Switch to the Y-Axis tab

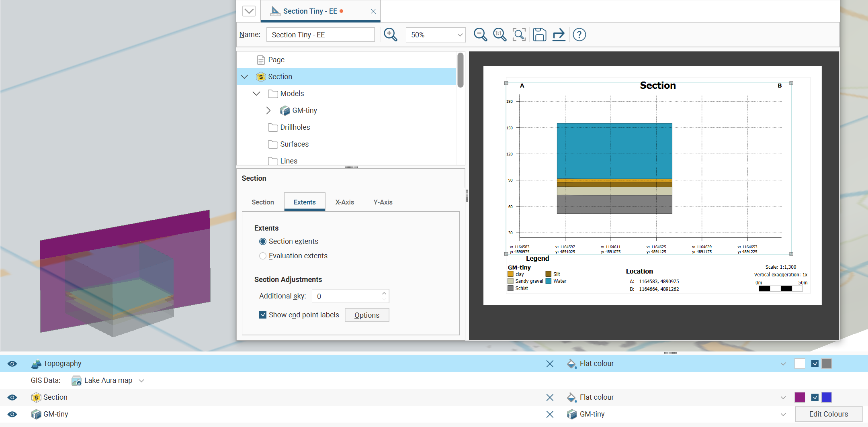(x=383, y=202)
